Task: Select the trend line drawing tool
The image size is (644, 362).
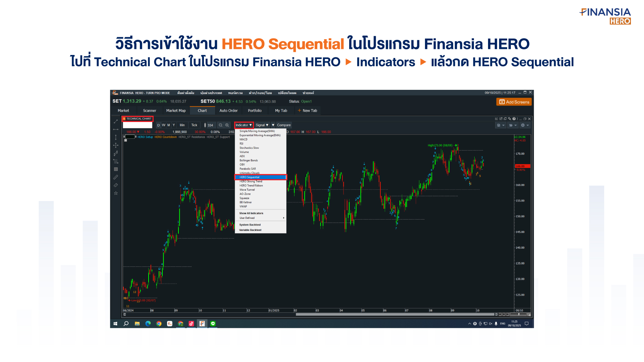Action: [x=116, y=121]
